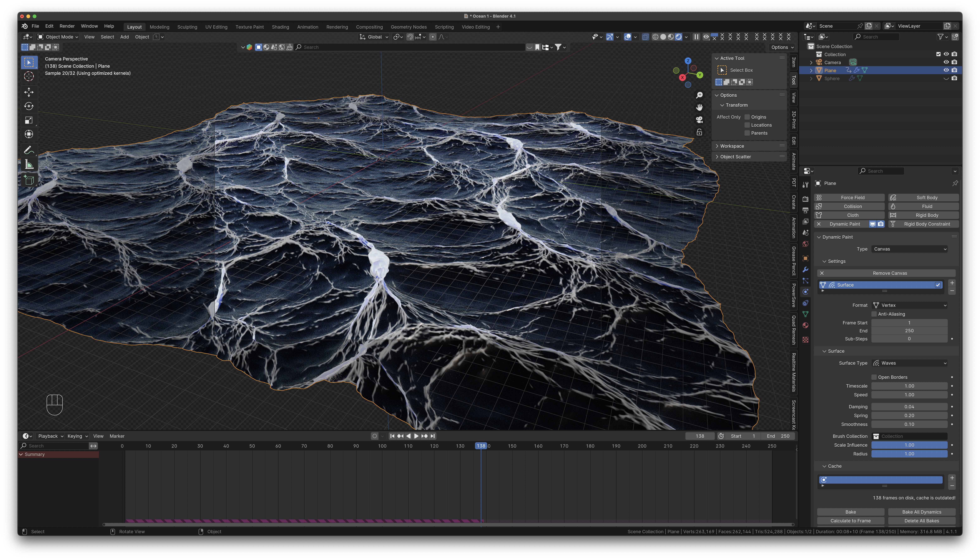Image resolution: width=980 pixels, height=559 pixels.
Task: Exclude Collection from view layer checkbox
Action: pyautogui.click(x=938, y=54)
